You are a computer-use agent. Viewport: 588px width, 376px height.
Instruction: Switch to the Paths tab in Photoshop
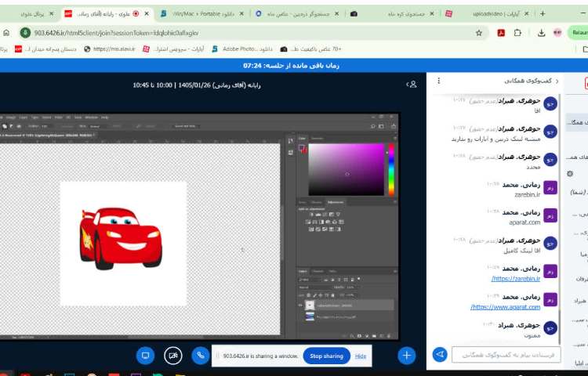(332, 271)
